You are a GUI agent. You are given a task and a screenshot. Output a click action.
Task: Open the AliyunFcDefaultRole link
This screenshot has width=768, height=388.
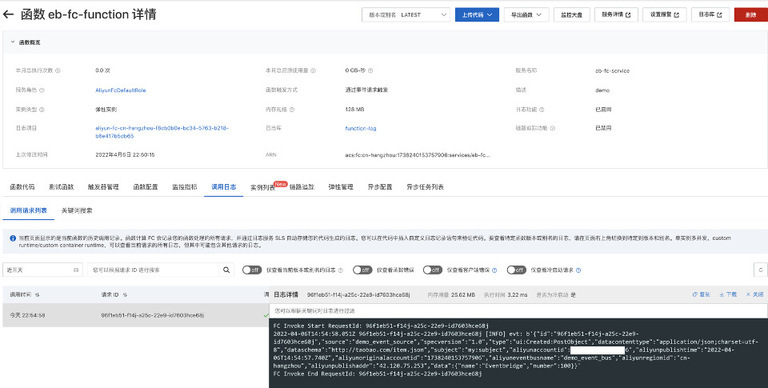120,90
